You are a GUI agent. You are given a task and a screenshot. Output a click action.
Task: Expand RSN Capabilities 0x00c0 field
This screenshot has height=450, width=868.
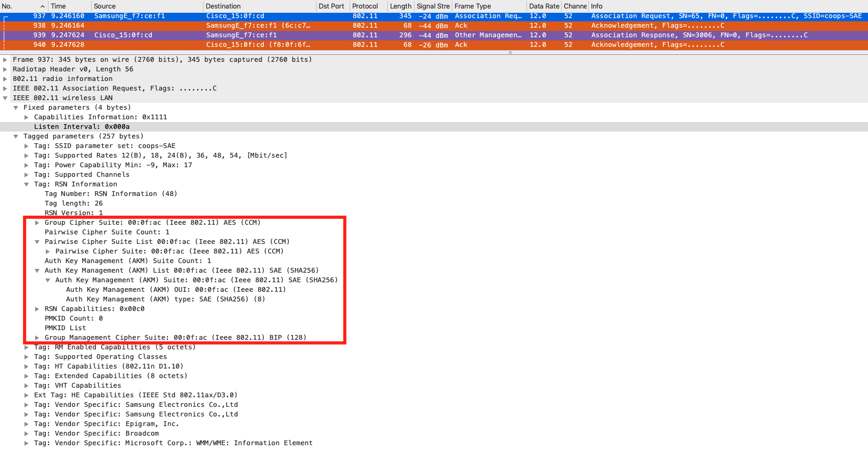pyautogui.click(x=37, y=309)
